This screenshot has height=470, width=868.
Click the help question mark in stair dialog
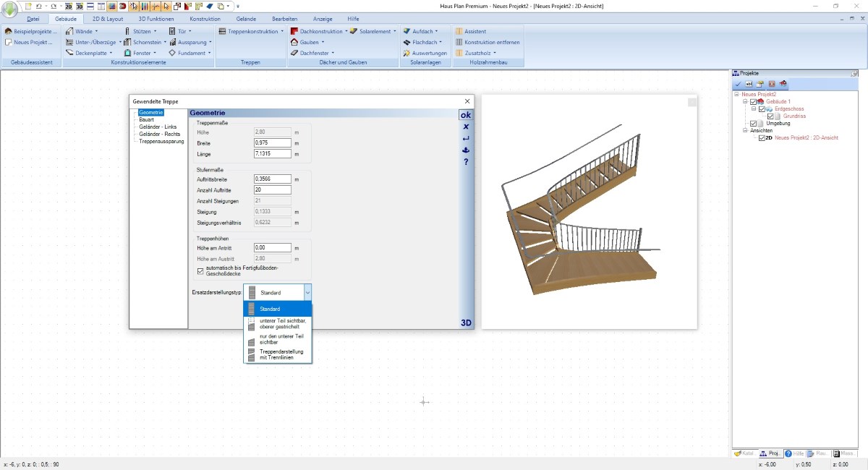[x=466, y=161]
